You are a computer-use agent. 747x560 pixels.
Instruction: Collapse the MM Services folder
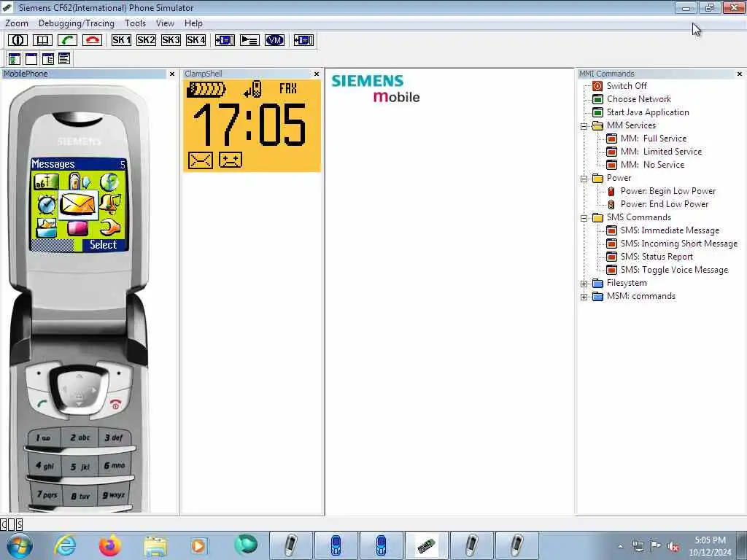point(584,126)
